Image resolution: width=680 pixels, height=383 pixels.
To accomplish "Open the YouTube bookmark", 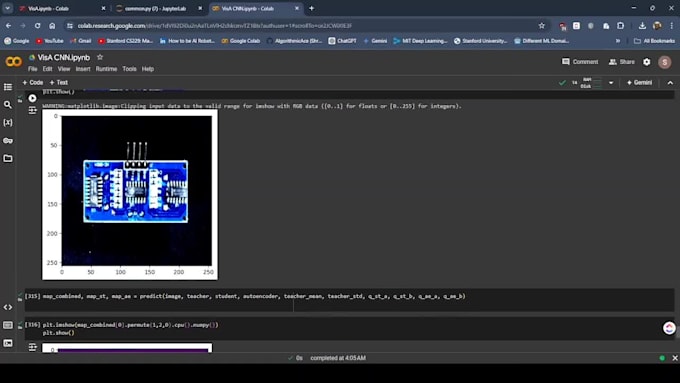I will click(49, 41).
